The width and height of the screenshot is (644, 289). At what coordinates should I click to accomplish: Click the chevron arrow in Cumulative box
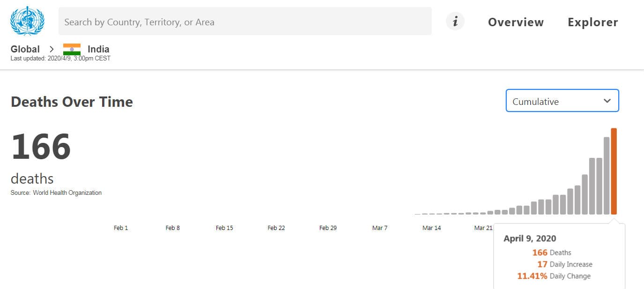pyautogui.click(x=607, y=101)
